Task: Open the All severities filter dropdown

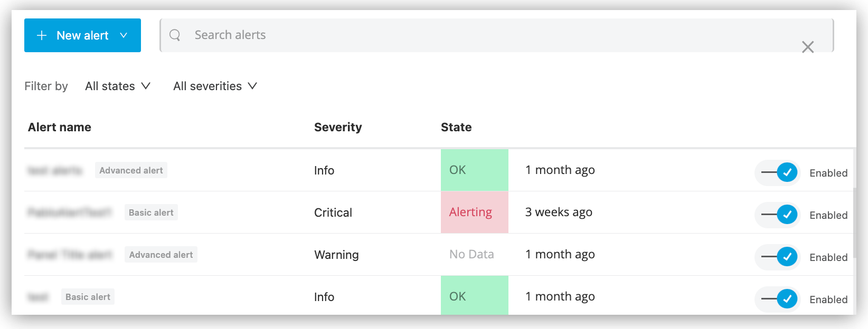Action: (x=214, y=86)
